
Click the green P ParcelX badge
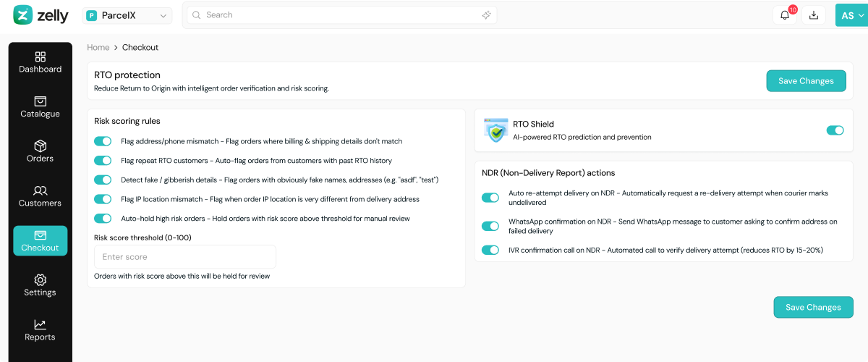click(x=92, y=15)
